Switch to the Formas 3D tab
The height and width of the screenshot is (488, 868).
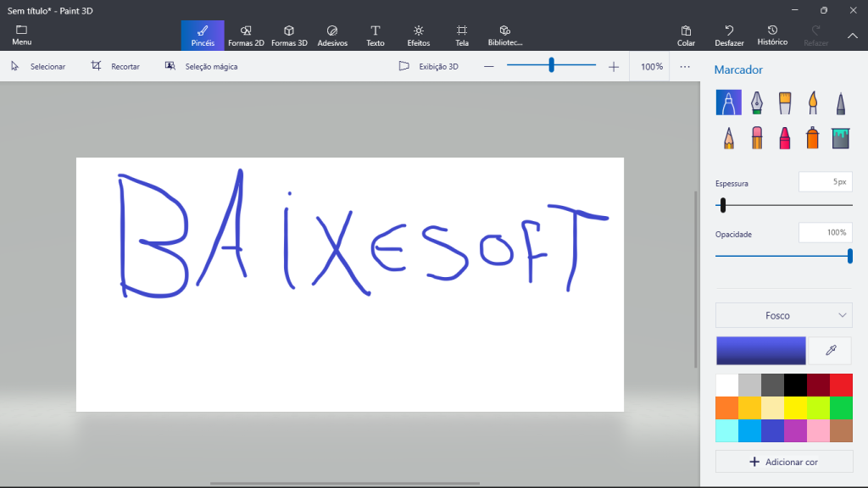(x=289, y=35)
